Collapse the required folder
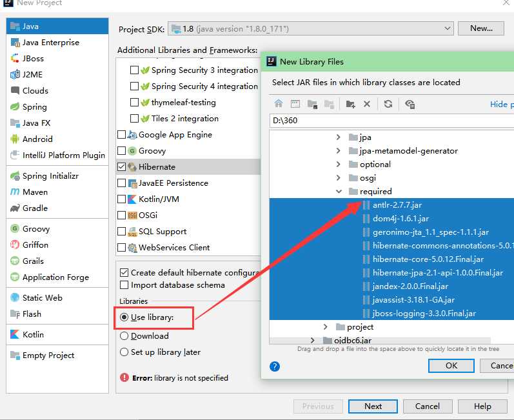Viewport: 514px width, 420px height. point(339,191)
